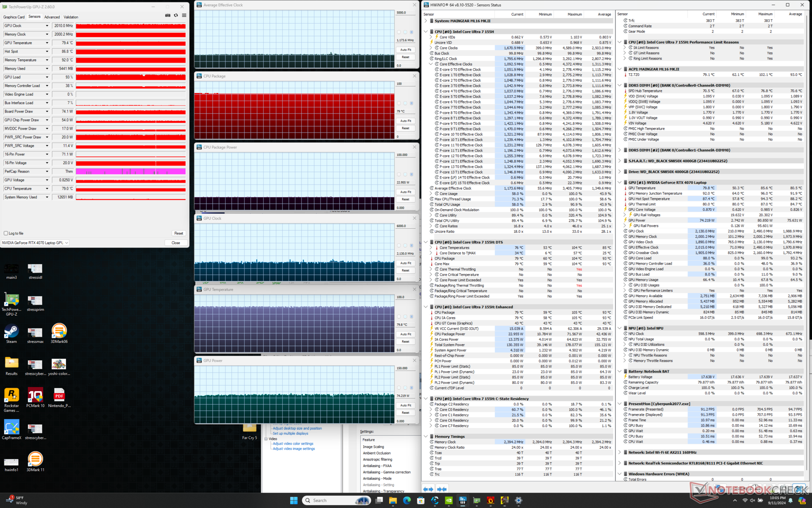Enable the Log to file checkbox
This screenshot has height=508, width=812.
click(x=6, y=233)
